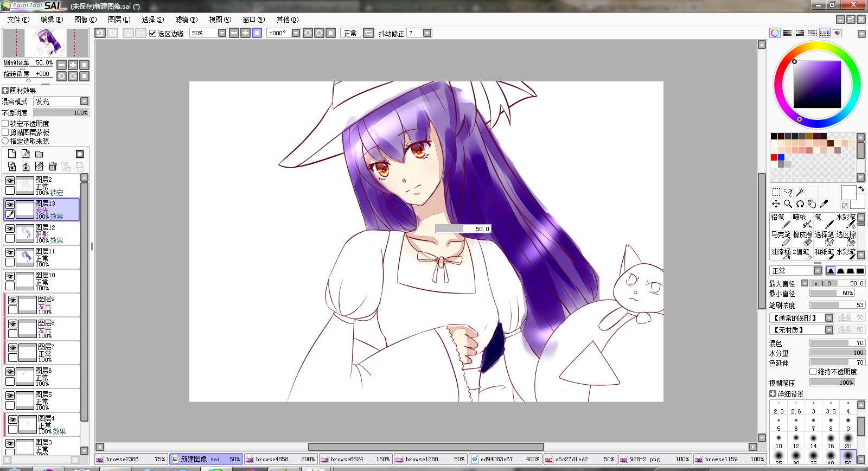Create a new normal layer
This screenshot has height=471, width=868.
(12, 154)
